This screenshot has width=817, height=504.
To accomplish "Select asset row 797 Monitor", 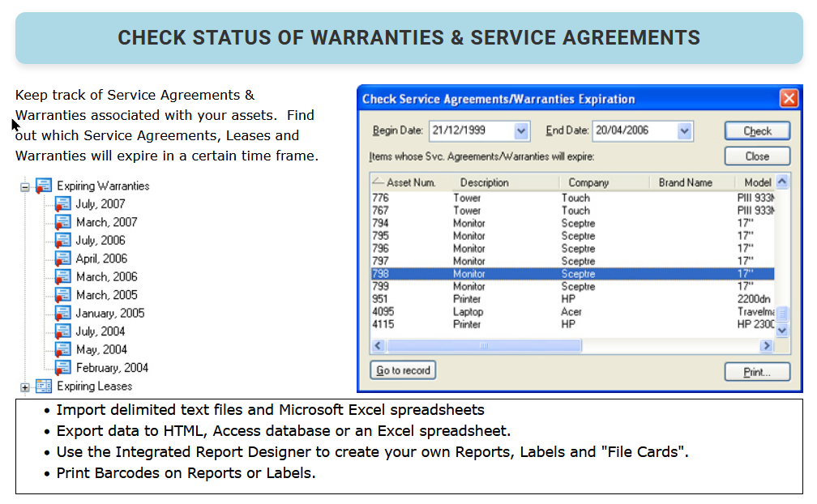I will coord(572,261).
